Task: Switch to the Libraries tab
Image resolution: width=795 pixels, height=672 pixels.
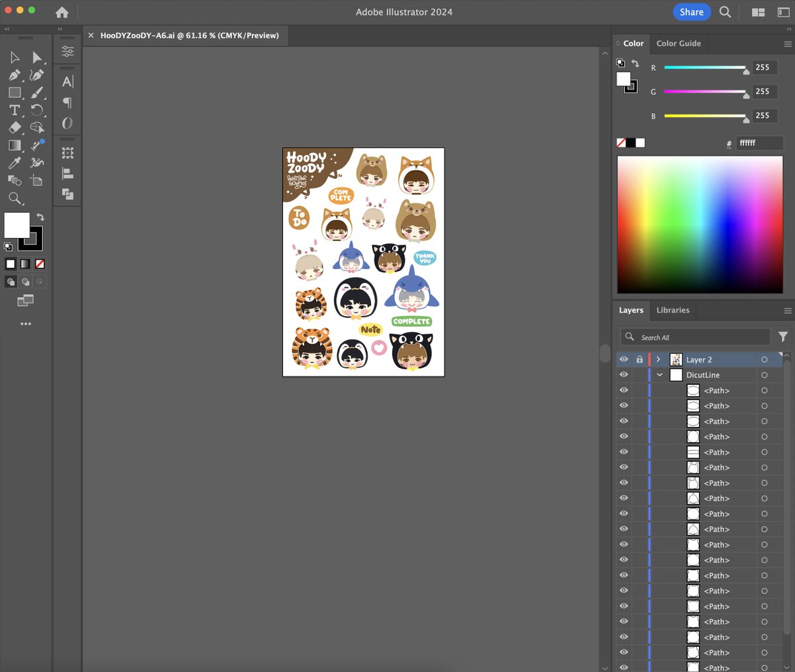Action: (x=673, y=310)
